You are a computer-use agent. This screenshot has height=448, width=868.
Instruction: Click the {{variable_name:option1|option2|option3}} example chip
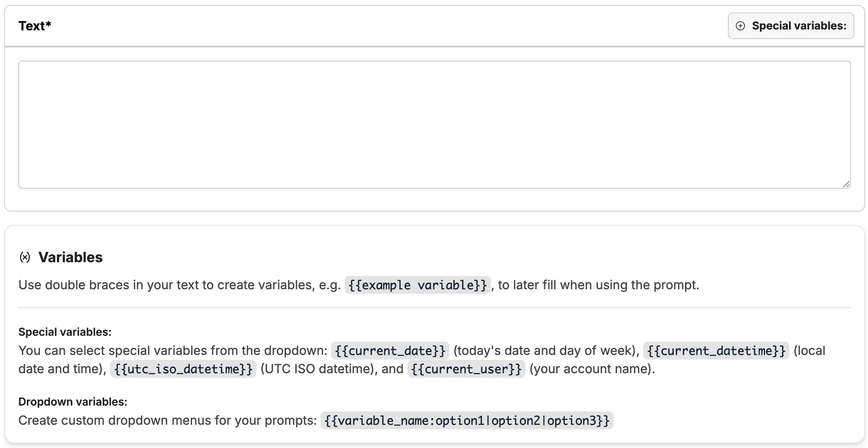point(467,421)
